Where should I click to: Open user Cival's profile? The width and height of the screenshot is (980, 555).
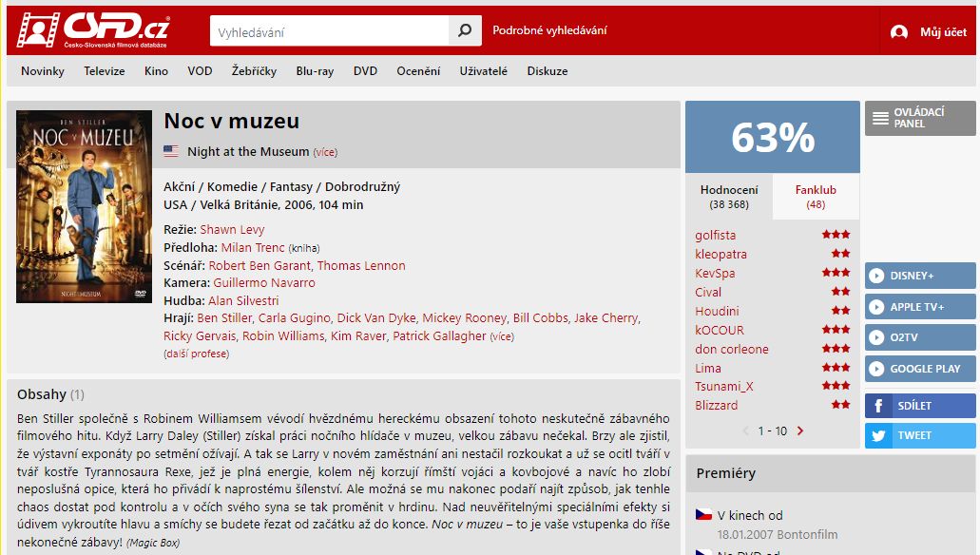(707, 292)
